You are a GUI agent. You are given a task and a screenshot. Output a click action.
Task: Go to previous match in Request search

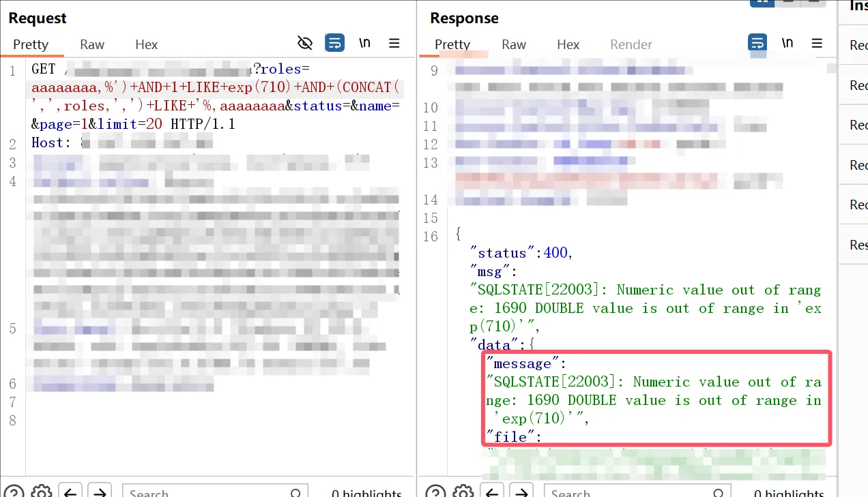click(70, 491)
